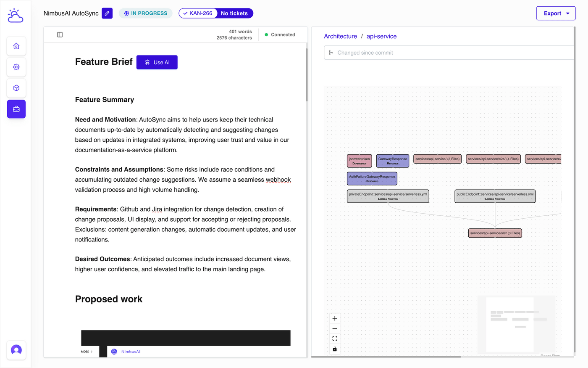Select the privateEndpoint Lambda Function node
Viewport: 588px width, 368px height.
pos(388,196)
